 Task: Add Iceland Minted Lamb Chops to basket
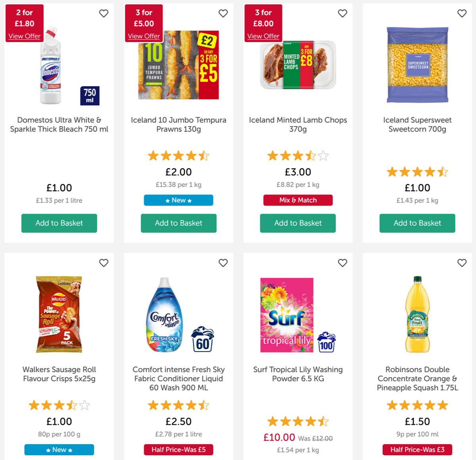coord(298,223)
